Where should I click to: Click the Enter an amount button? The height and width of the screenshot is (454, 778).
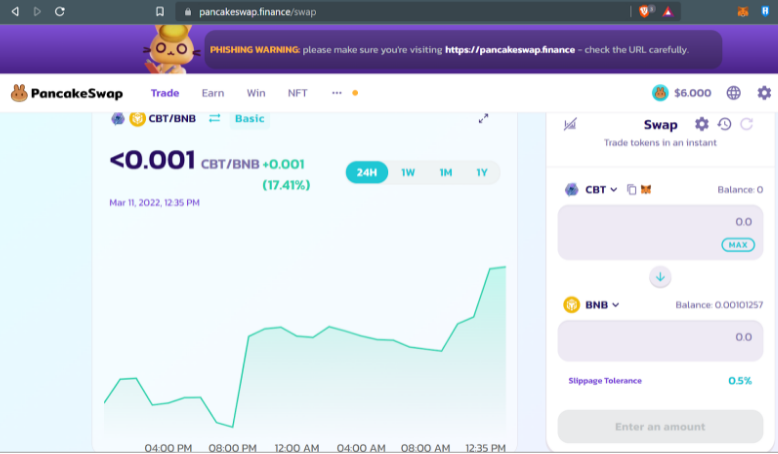[x=660, y=427]
